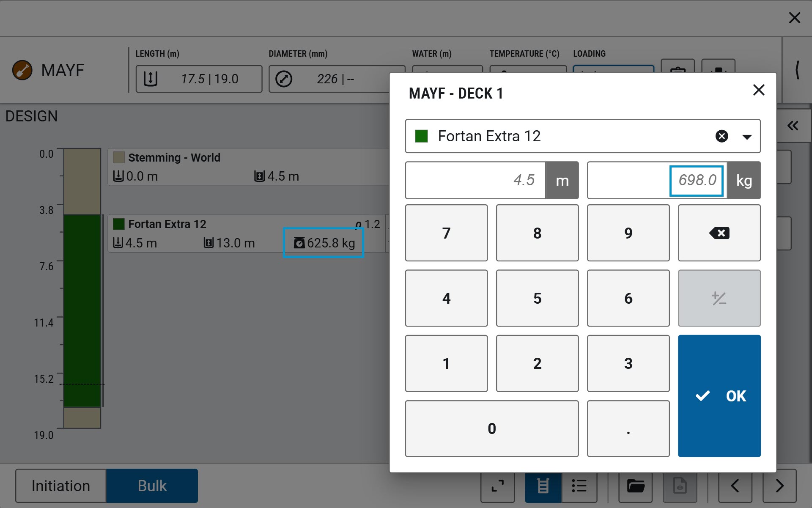
Task: Open the folder icon in bottom toolbar
Action: (x=635, y=486)
